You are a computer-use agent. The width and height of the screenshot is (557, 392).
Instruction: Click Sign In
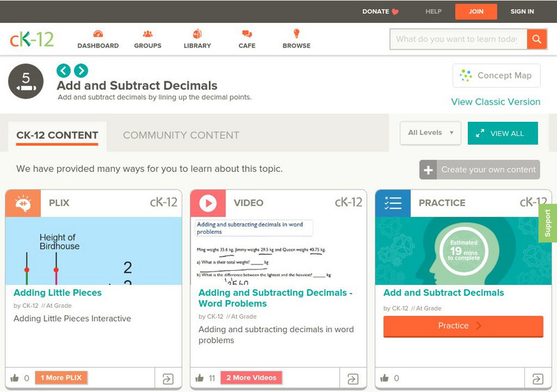[522, 11]
